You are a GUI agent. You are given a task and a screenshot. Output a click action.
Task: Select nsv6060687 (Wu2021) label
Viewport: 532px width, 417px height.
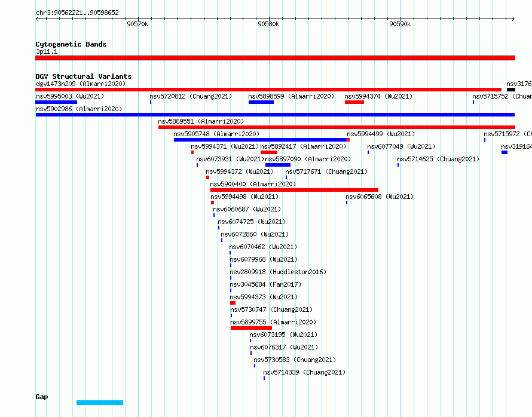247,209
